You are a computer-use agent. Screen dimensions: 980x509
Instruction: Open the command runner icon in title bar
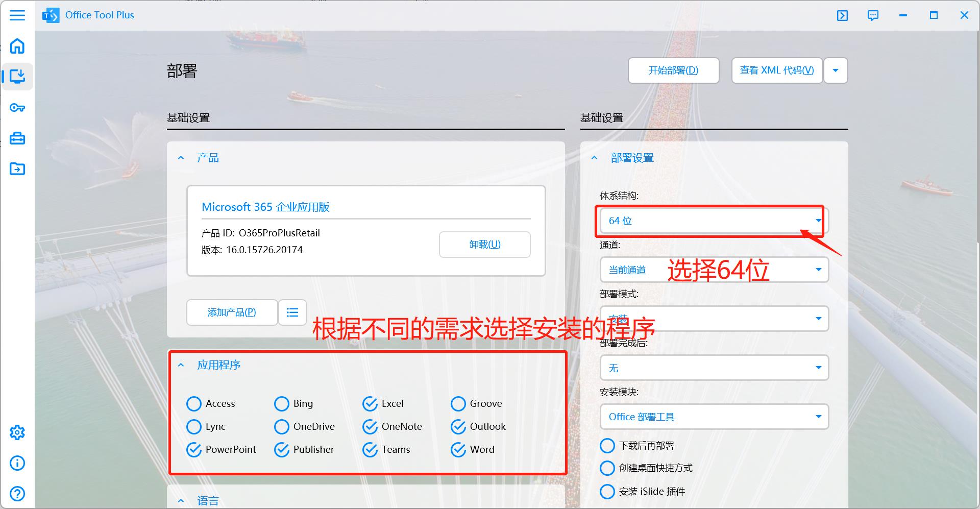(842, 15)
